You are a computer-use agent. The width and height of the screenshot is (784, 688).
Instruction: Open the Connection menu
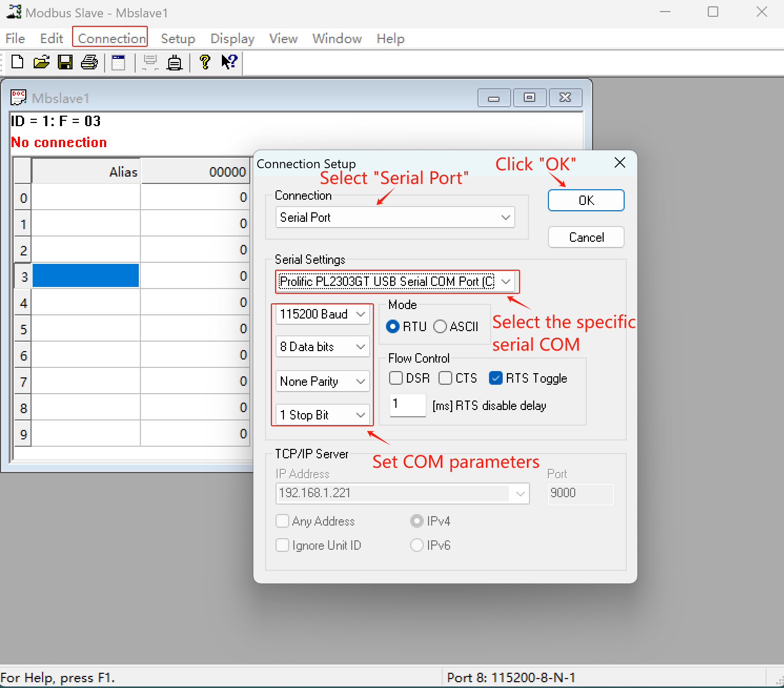tap(111, 38)
